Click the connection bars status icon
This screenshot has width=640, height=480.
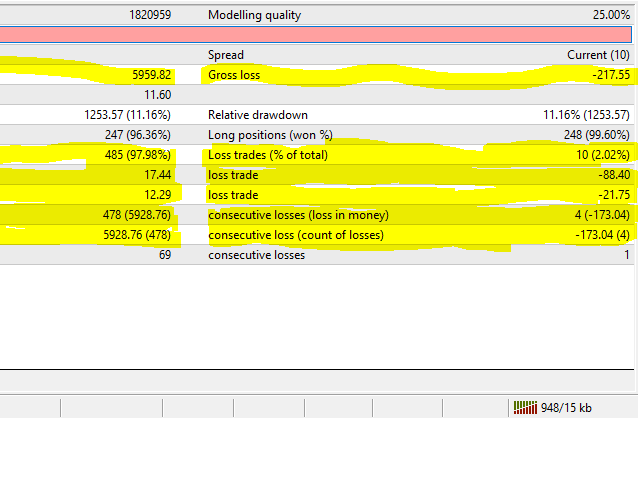(x=525, y=407)
